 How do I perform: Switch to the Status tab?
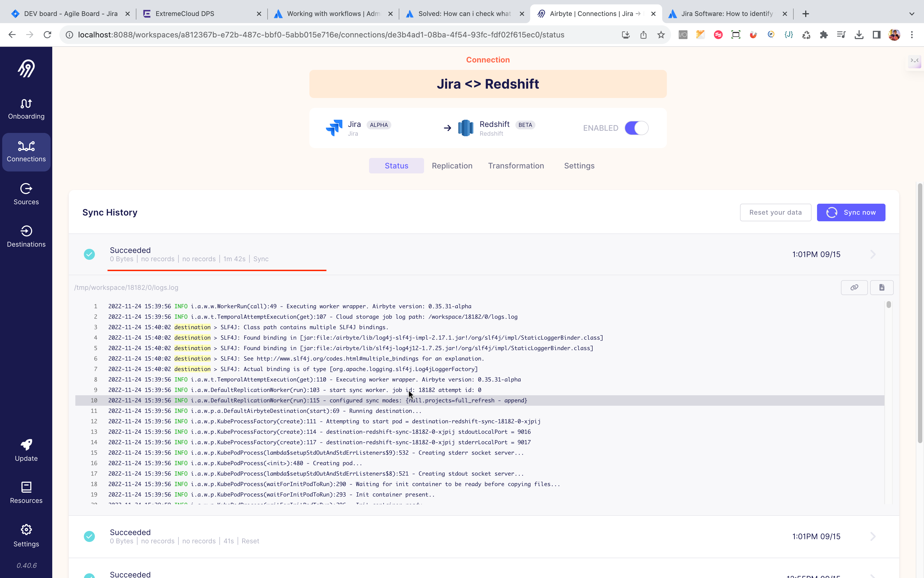click(396, 165)
